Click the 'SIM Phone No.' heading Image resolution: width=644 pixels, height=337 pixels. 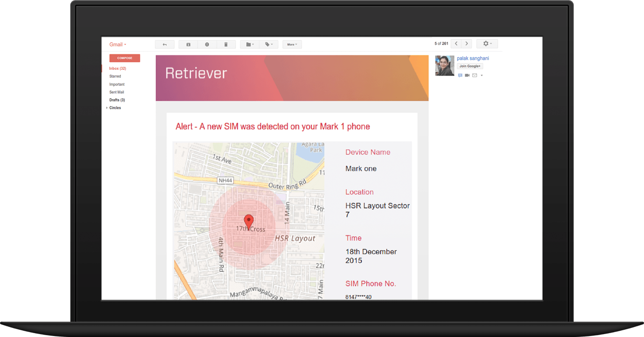point(371,284)
